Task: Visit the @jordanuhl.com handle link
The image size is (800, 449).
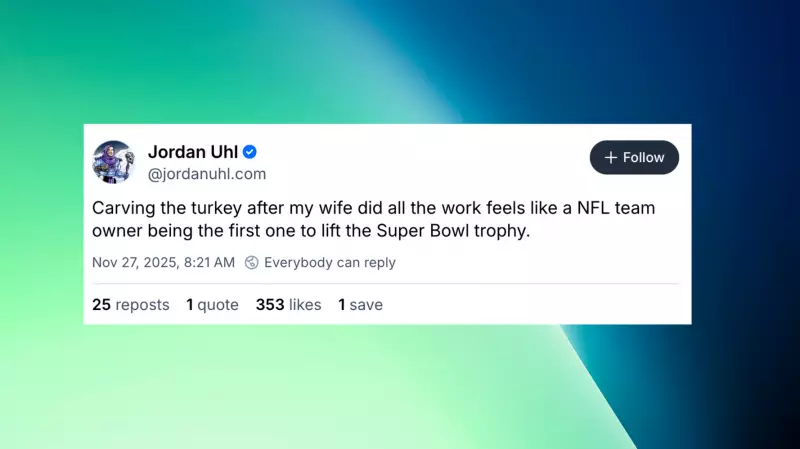Action: (207, 174)
